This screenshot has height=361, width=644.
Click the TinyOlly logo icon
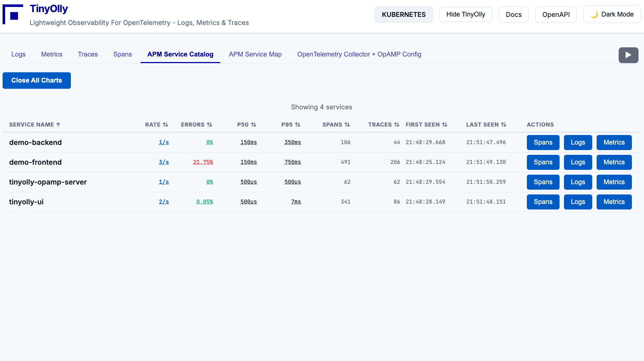click(13, 15)
